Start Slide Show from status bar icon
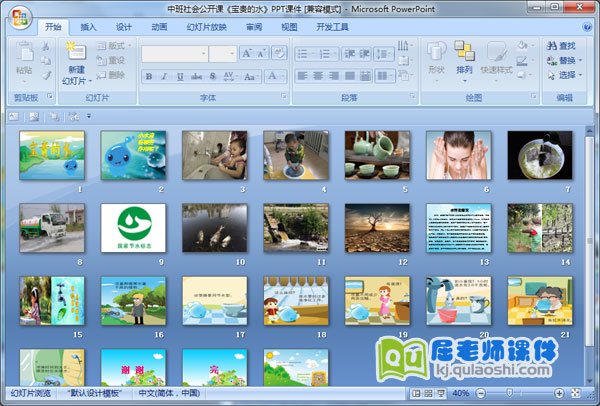The width and height of the screenshot is (600, 406). 441,393
